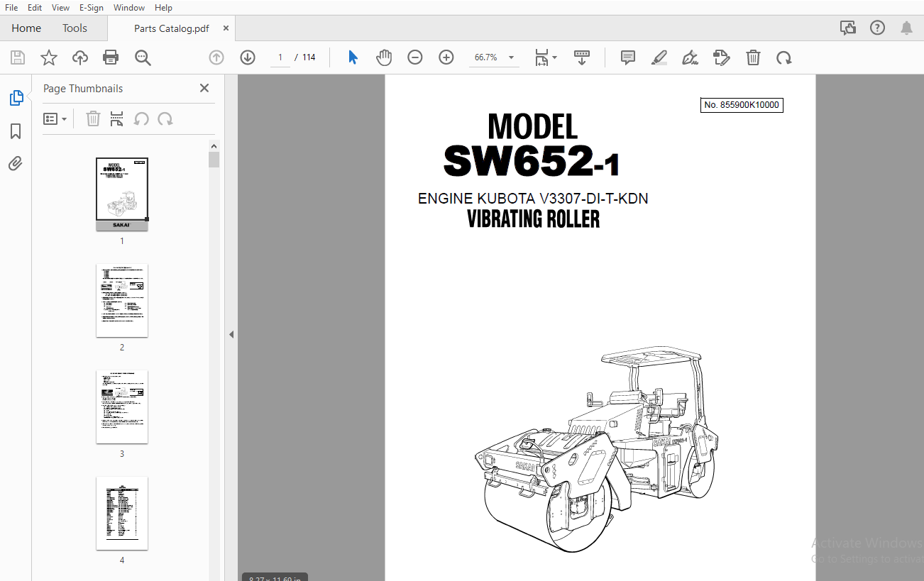924x581 pixels.
Task: Open the E-Sign menu
Action: click(92, 8)
